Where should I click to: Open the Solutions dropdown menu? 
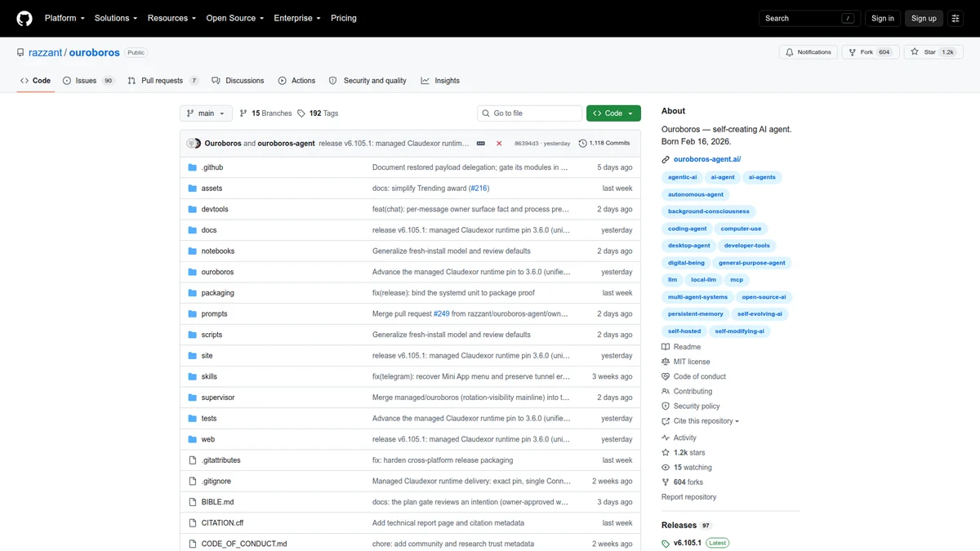pyautogui.click(x=116, y=18)
